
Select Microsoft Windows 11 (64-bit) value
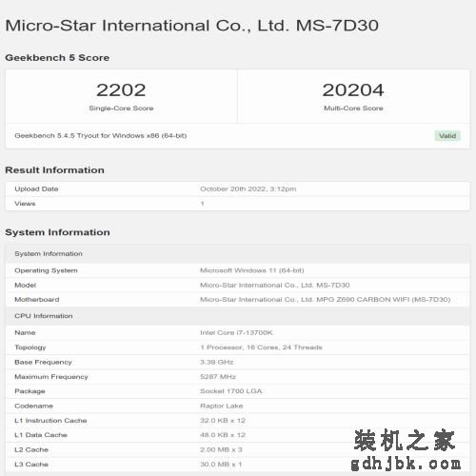click(252, 270)
